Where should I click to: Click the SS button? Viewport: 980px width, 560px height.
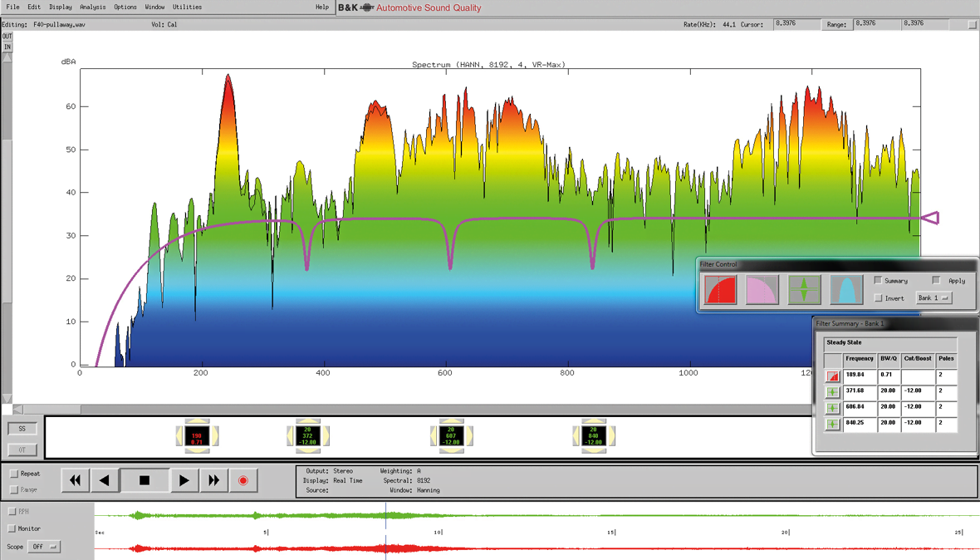pyautogui.click(x=22, y=429)
